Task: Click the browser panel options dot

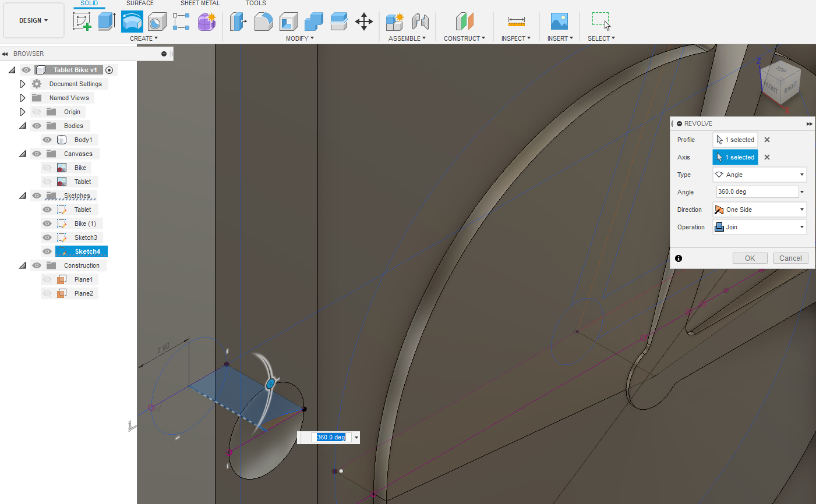Action: coord(164,54)
